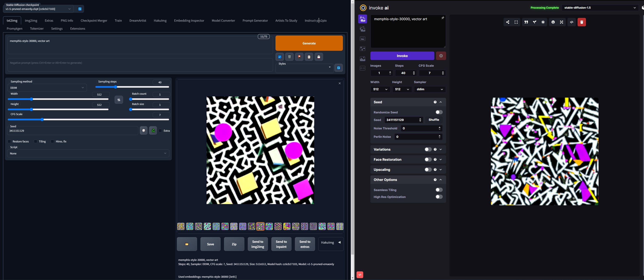Expand the Variations section chevron
The height and width of the screenshot is (280, 644).
click(440, 150)
